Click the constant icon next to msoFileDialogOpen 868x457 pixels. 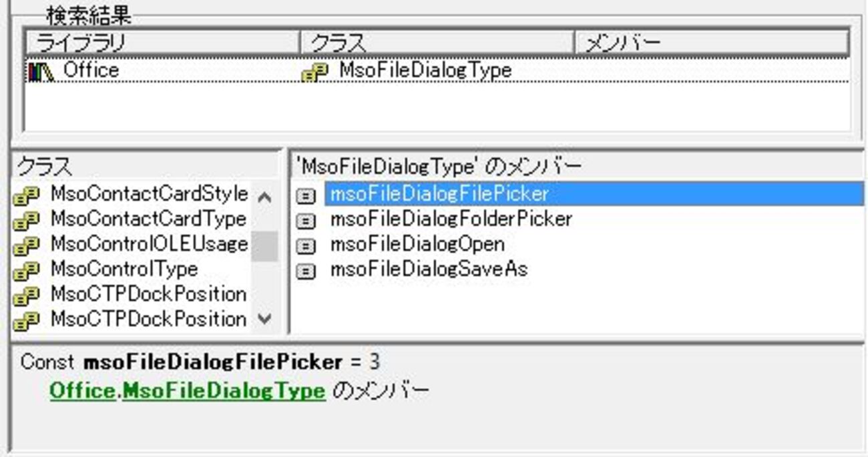coord(306,246)
